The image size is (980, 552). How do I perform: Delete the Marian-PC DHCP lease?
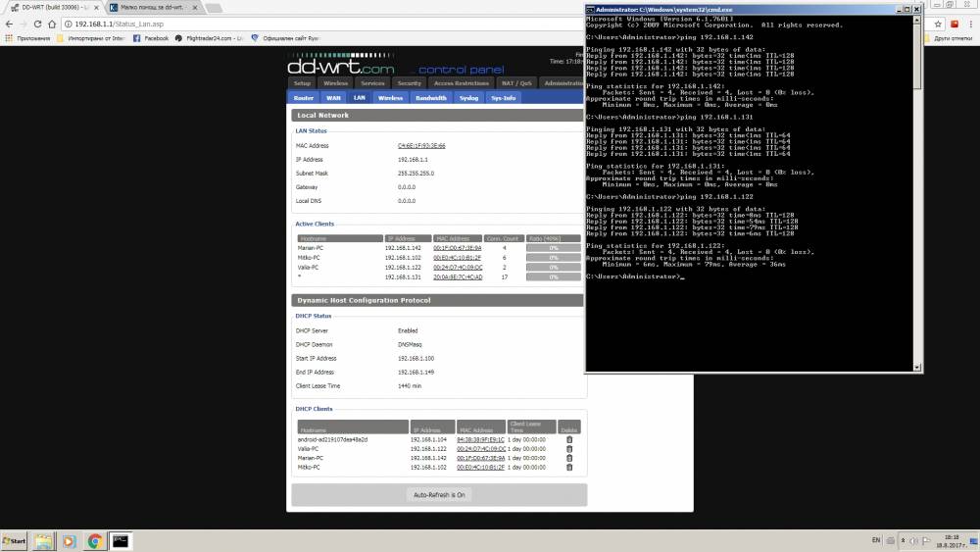click(x=569, y=458)
